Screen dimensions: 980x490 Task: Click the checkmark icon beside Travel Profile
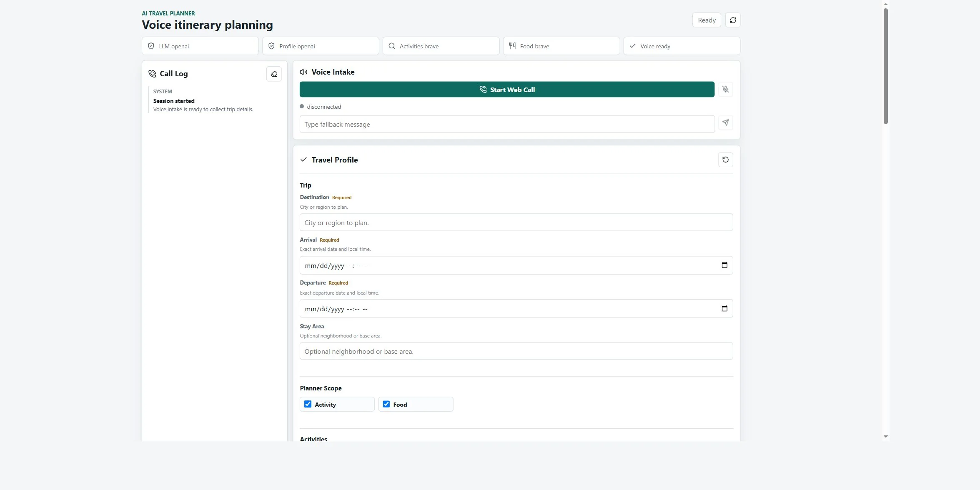point(303,160)
